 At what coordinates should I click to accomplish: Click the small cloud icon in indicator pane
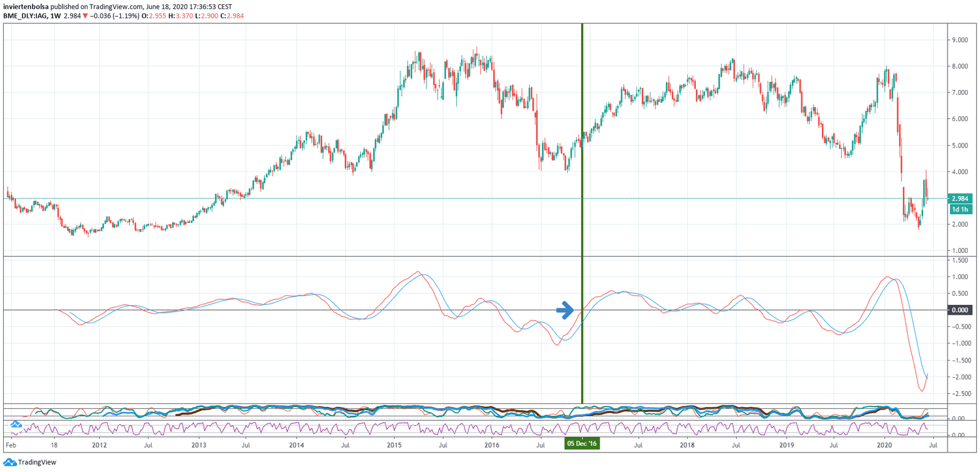click(x=16, y=424)
